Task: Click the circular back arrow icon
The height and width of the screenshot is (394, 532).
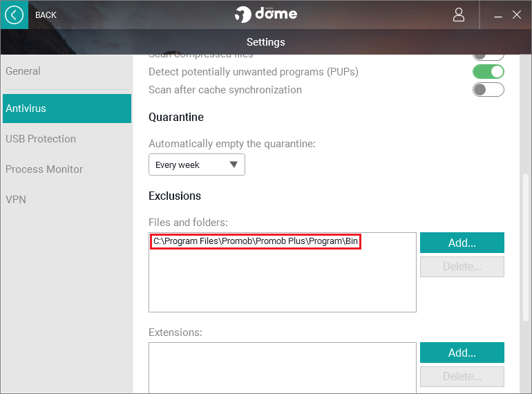Action: point(15,15)
